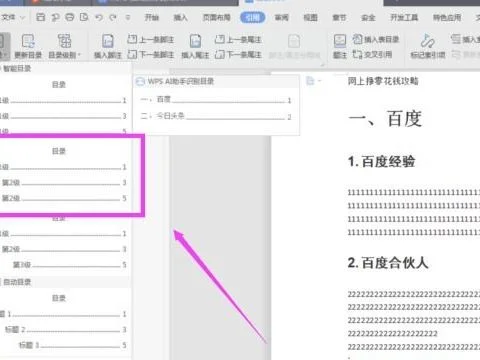
Task: Open the 页面布局 tab
Action: coord(217,17)
